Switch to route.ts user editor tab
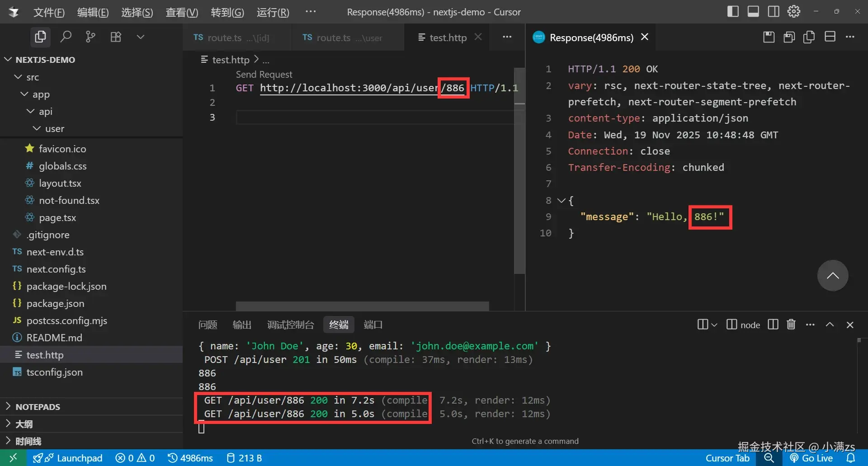 [x=347, y=38]
